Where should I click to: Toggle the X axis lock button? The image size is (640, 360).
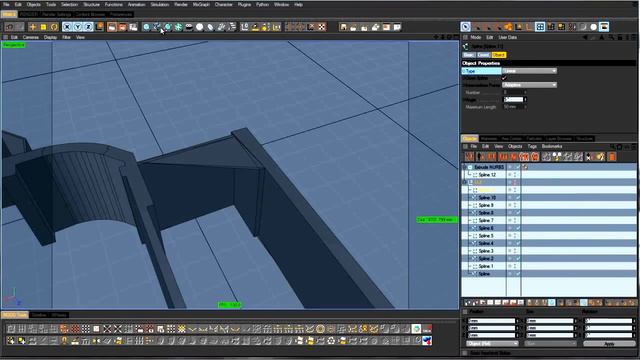tap(67, 27)
